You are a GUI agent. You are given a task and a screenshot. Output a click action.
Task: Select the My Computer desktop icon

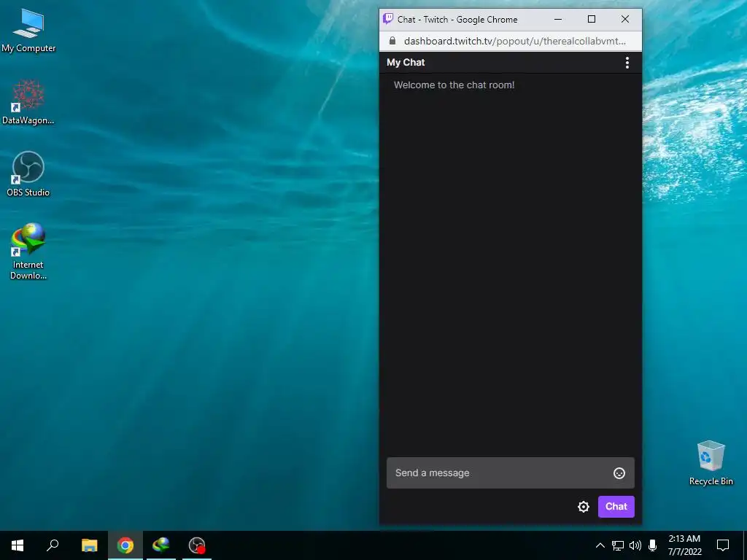point(28,29)
